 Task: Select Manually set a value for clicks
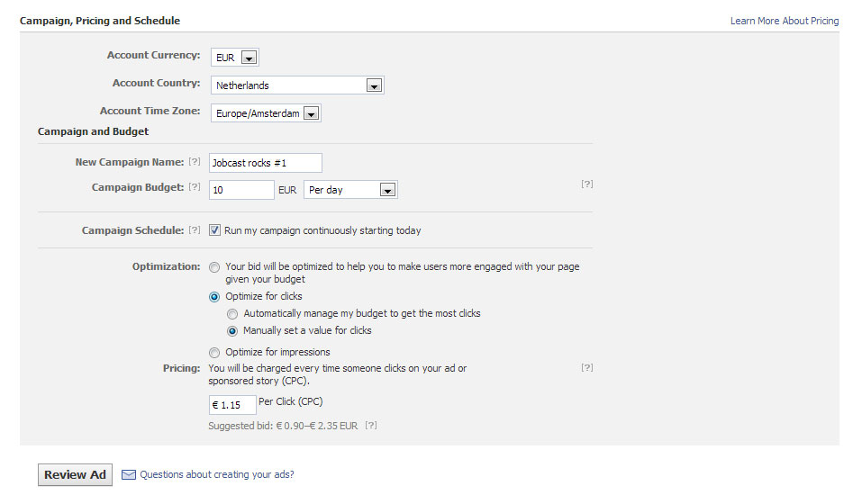pyautogui.click(x=232, y=330)
